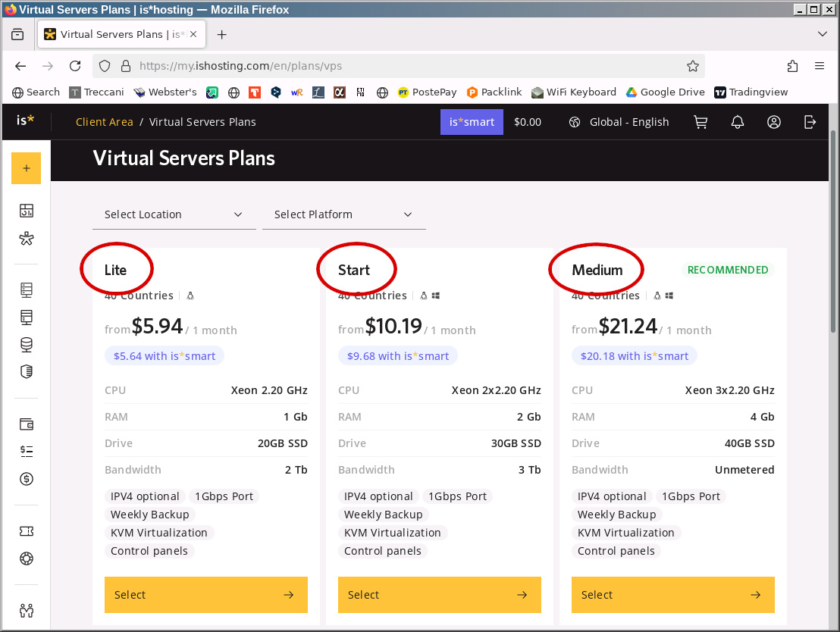The image size is (840, 632).
Task: Open the wallet icon in the sidebar
Action: click(x=27, y=424)
